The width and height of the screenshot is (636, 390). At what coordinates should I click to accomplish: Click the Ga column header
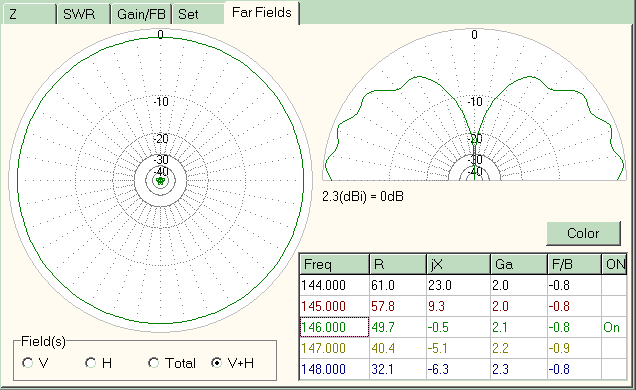pos(518,264)
